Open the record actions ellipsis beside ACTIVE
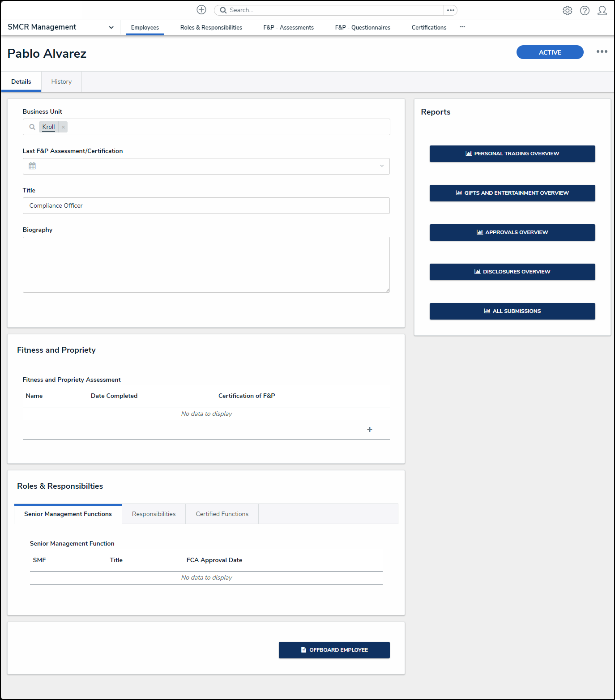The width and height of the screenshot is (615, 700). tap(602, 52)
